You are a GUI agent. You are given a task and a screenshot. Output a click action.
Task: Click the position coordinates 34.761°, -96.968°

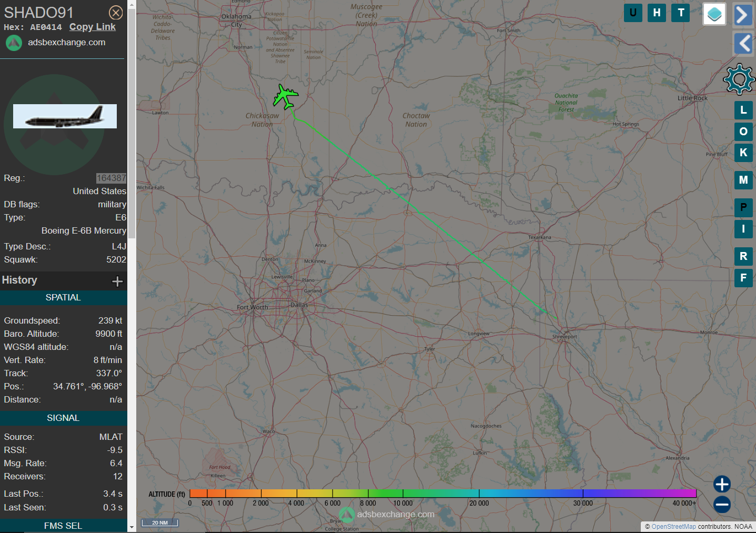point(88,387)
